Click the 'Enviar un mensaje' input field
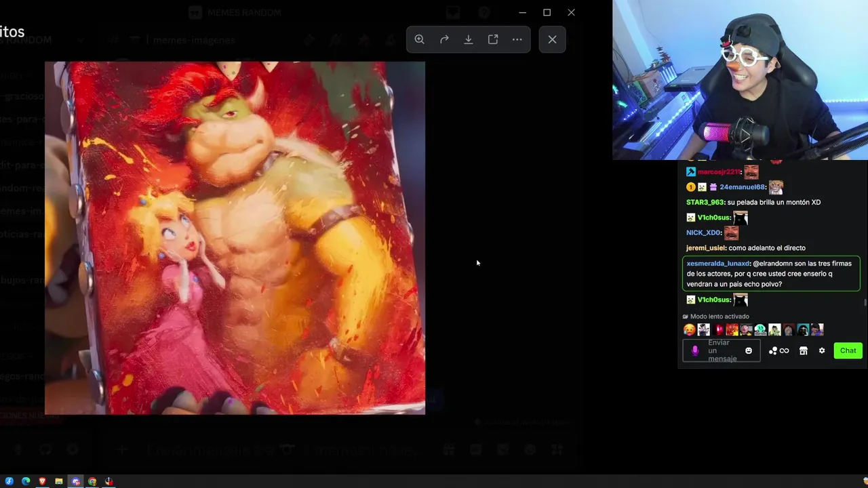Screen dimensions: 868x488 722,350
